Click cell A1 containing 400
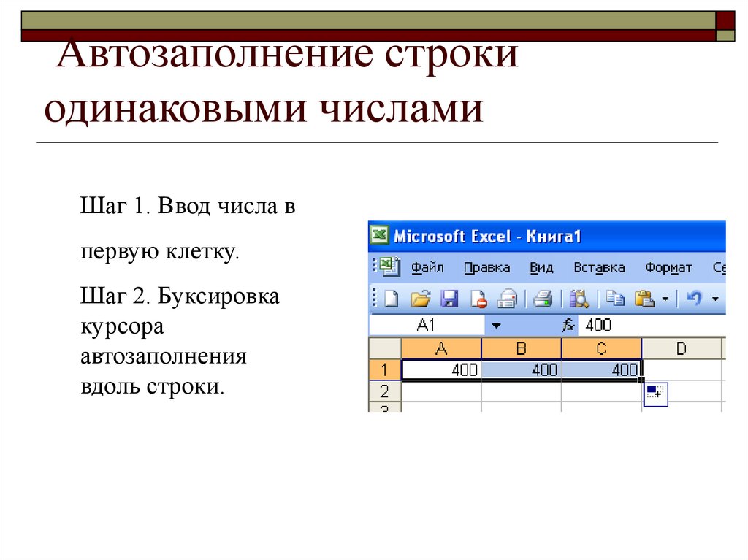This screenshot has width=748, height=560. pos(441,369)
